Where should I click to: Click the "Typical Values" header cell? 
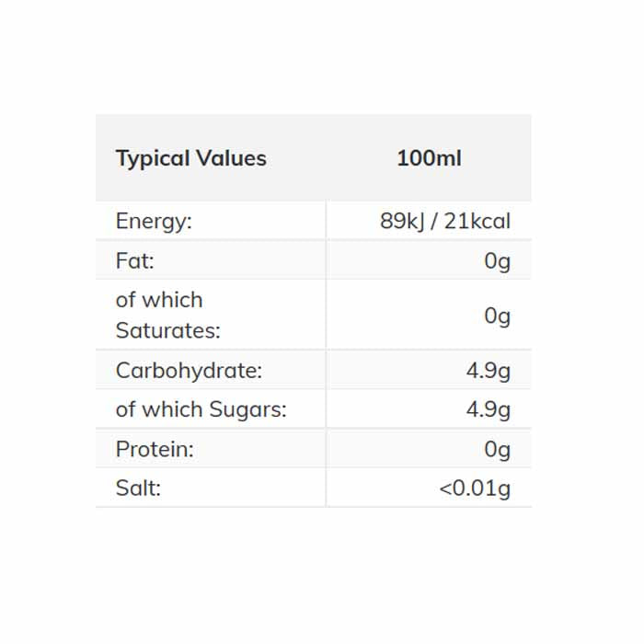[190, 158]
